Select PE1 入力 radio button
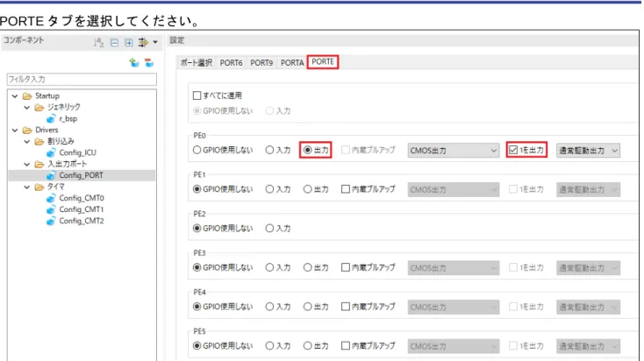The height and width of the screenshot is (361, 644). point(269,189)
